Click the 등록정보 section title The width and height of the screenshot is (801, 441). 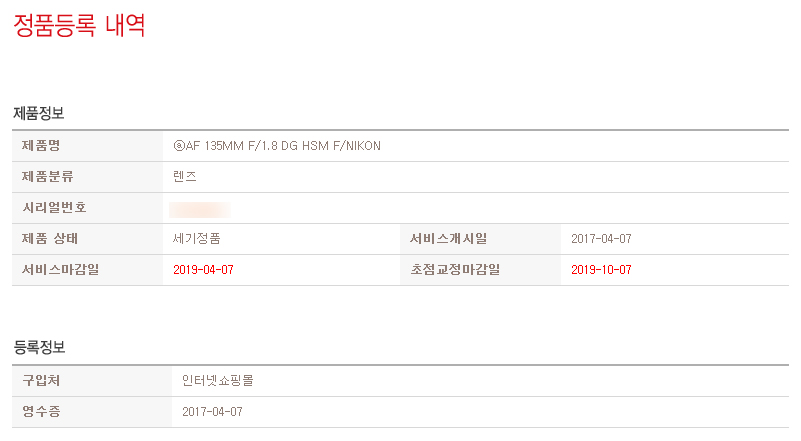click(39, 347)
